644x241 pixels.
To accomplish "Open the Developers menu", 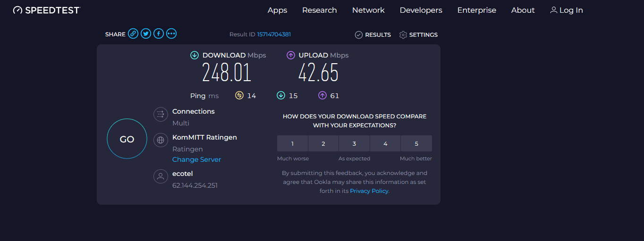I will (x=421, y=10).
